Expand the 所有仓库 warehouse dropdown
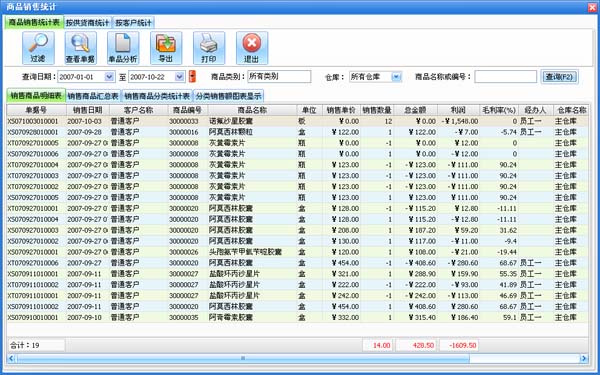This screenshot has width=600, height=375. (x=396, y=77)
